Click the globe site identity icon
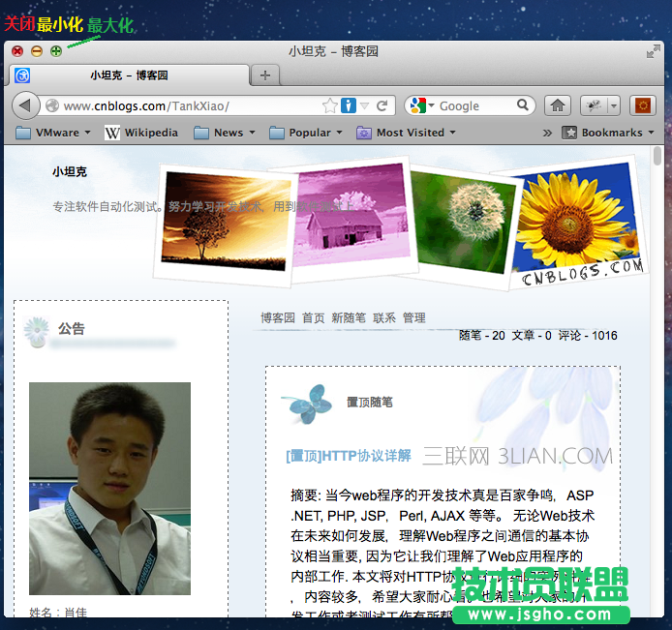 coord(52,105)
